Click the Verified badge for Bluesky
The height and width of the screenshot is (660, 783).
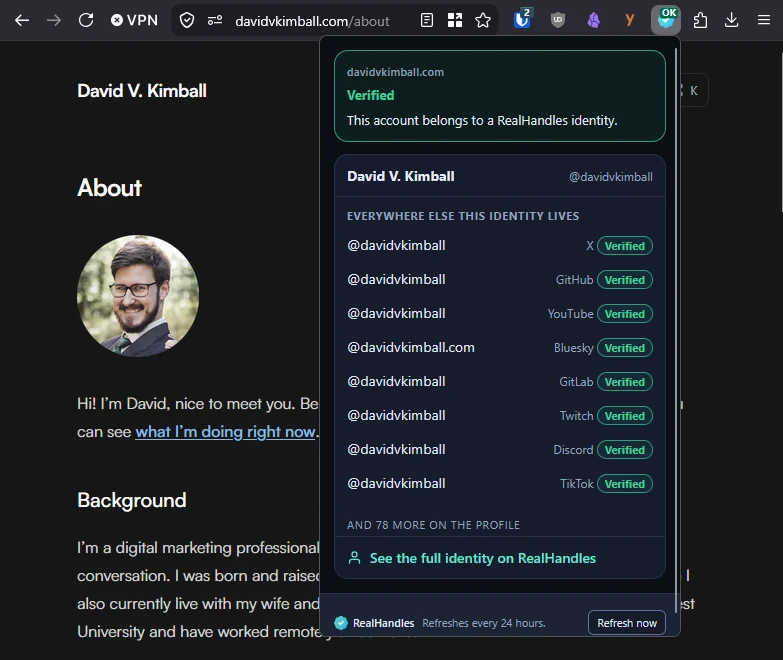tap(625, 348)
